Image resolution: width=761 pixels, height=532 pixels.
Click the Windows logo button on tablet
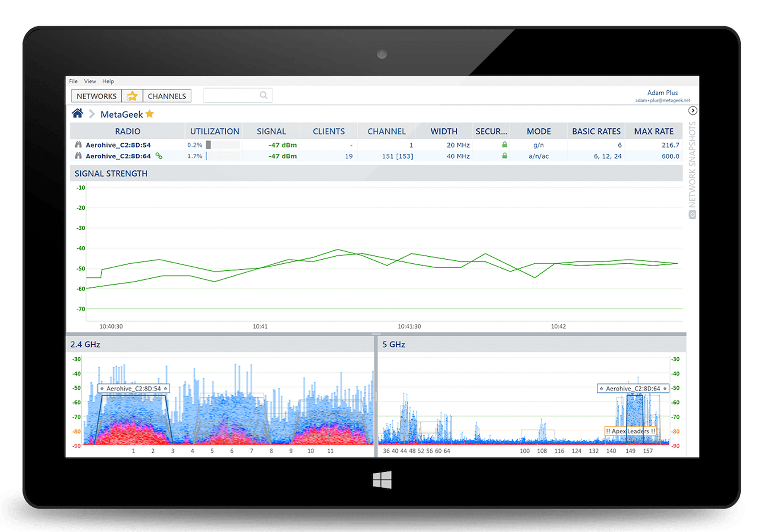tap(382, 480)
